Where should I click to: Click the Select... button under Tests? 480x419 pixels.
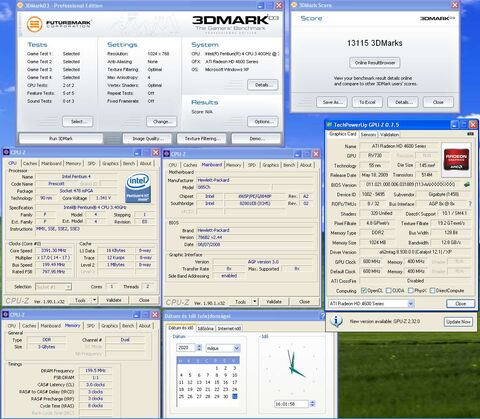pos(77,122)
